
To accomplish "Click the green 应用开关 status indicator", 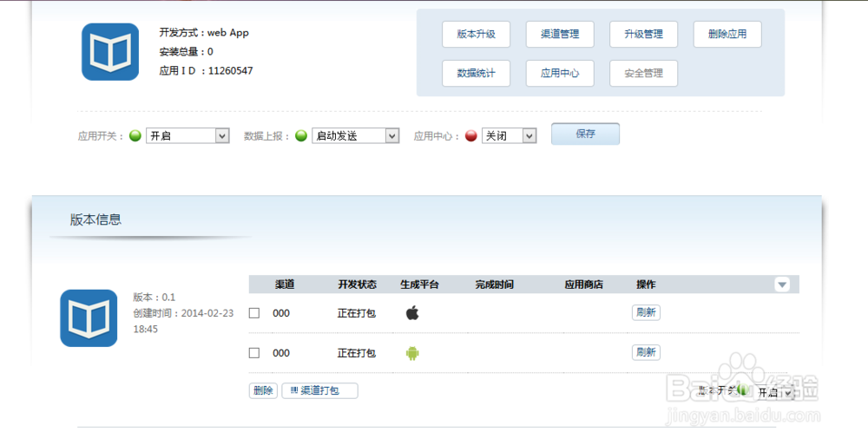I will [x=135, y=136].
